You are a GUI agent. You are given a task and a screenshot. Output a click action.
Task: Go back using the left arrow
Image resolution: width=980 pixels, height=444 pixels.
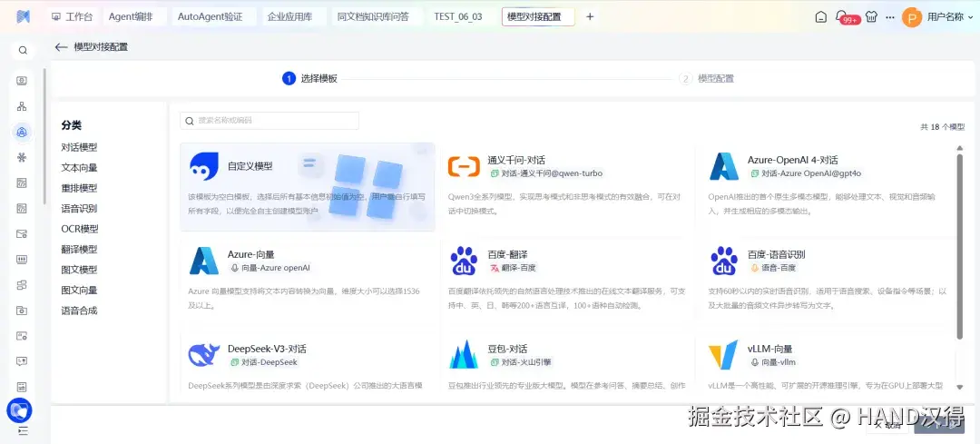click(61, 47)
